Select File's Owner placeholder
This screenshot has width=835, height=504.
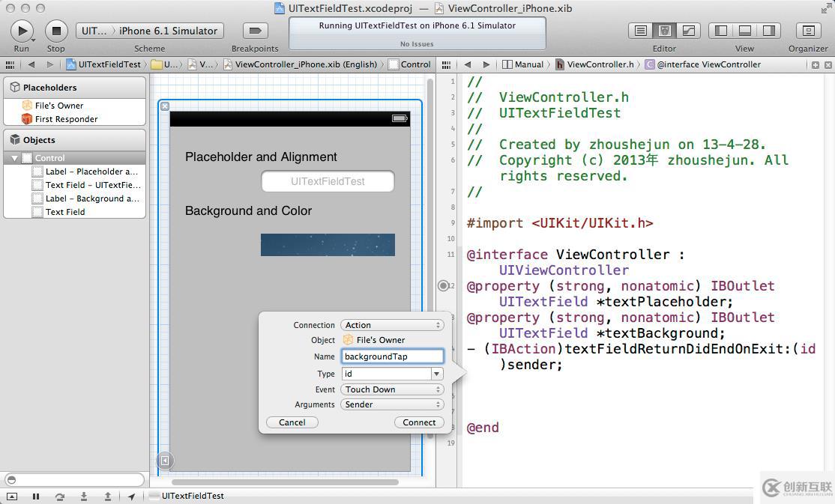click(58, 106)
